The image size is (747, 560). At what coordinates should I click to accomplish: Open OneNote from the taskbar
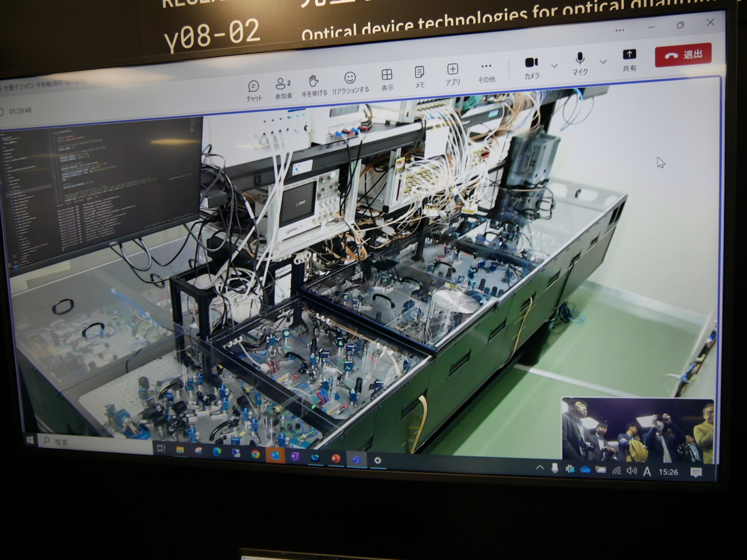[295, 456]
